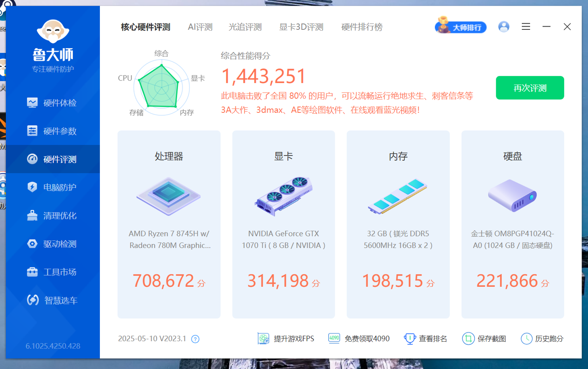Click the 免费领取4090 icon

(334, 338)
